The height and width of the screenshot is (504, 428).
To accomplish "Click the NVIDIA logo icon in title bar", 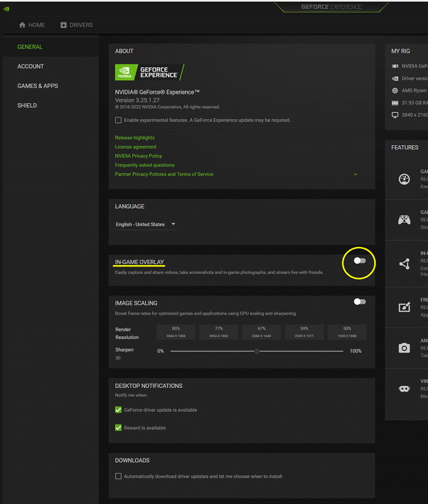I will [6, 9].
